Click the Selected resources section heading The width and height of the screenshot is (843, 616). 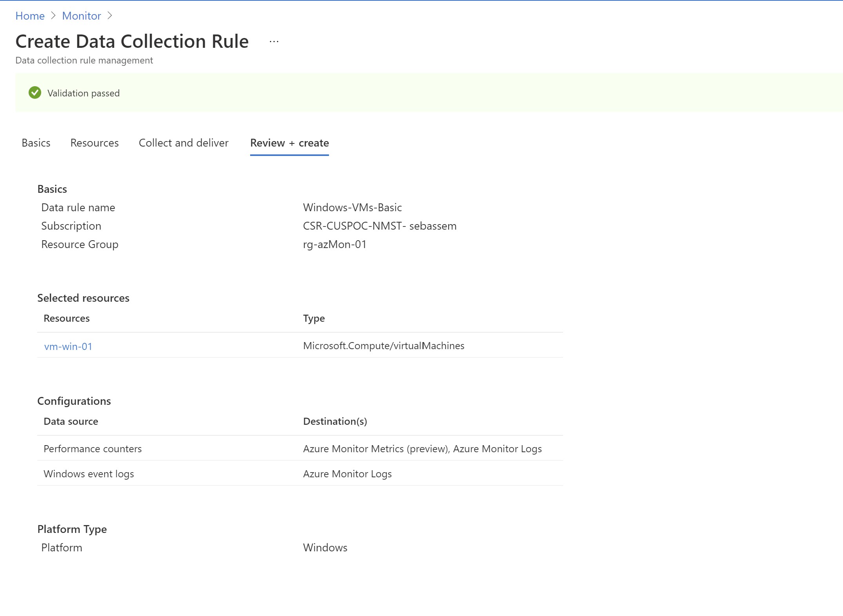pos(83,298)
